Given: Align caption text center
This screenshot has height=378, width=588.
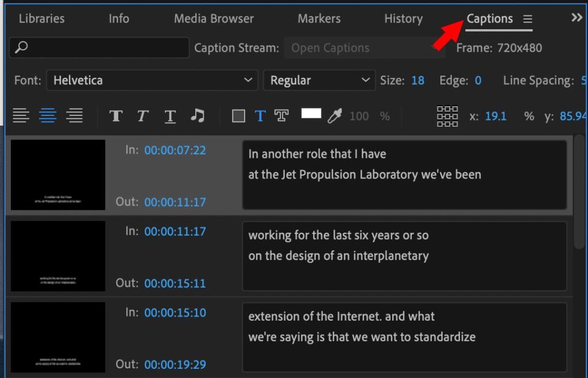Looking at the screenshot, I should [48, 115].
